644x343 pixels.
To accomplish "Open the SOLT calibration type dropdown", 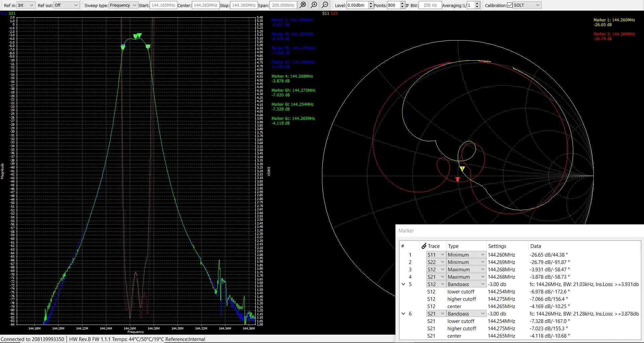I will click(x=527, y=5).
